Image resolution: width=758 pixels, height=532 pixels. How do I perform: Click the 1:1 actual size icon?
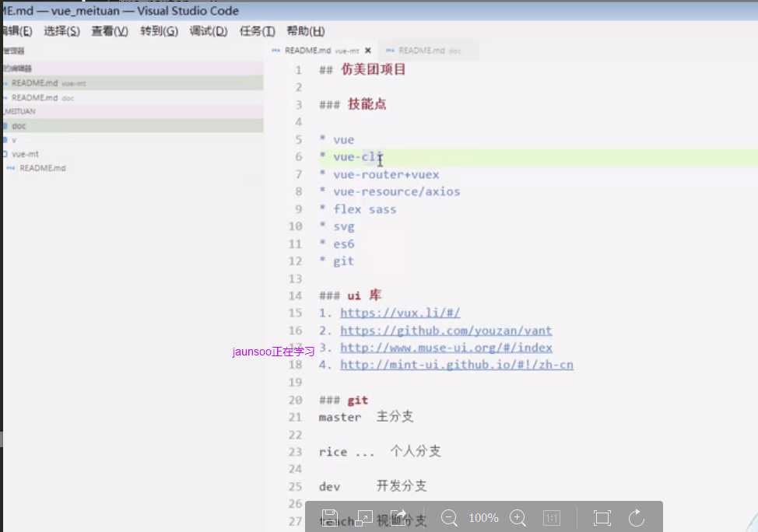click(x=552, y=518)
